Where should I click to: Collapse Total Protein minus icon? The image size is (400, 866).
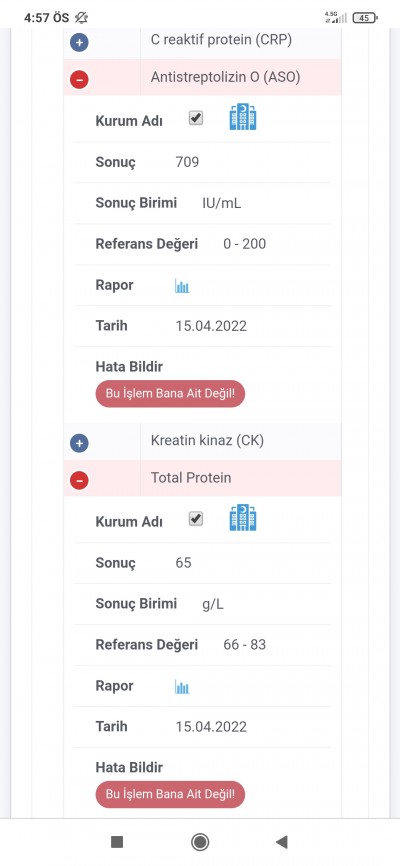pos(79,480)
